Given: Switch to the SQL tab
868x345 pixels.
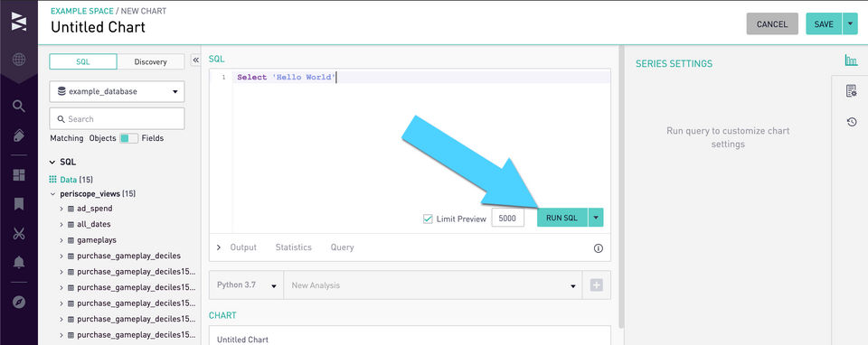Looking at the screenshot, I should click(x=83, y=61).
